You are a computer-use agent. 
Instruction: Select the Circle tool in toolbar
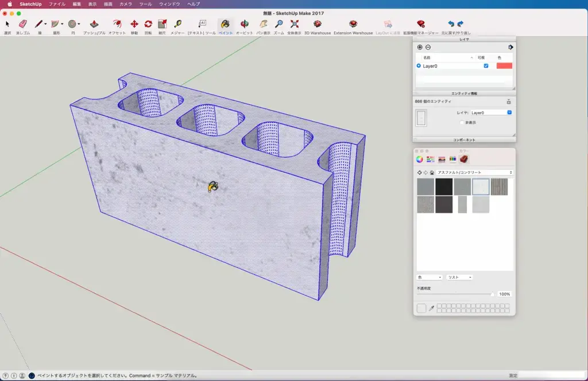tap(72, 24)
